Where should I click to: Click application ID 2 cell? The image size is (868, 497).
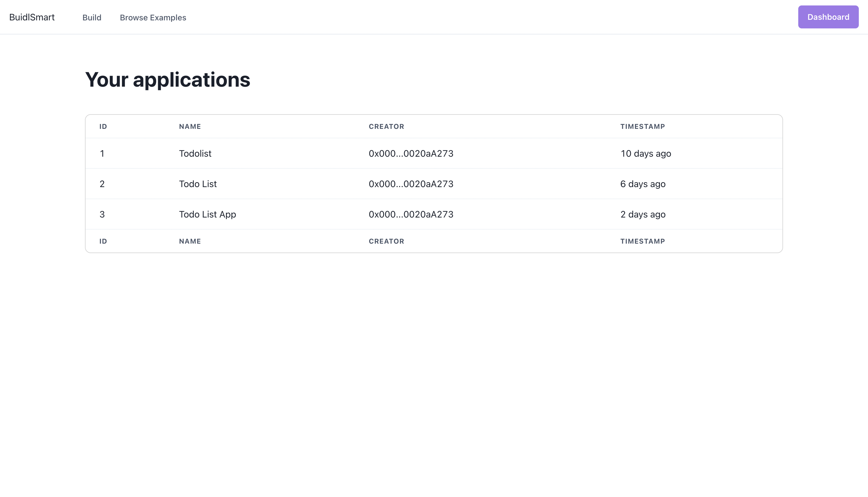tap(102, 184)
